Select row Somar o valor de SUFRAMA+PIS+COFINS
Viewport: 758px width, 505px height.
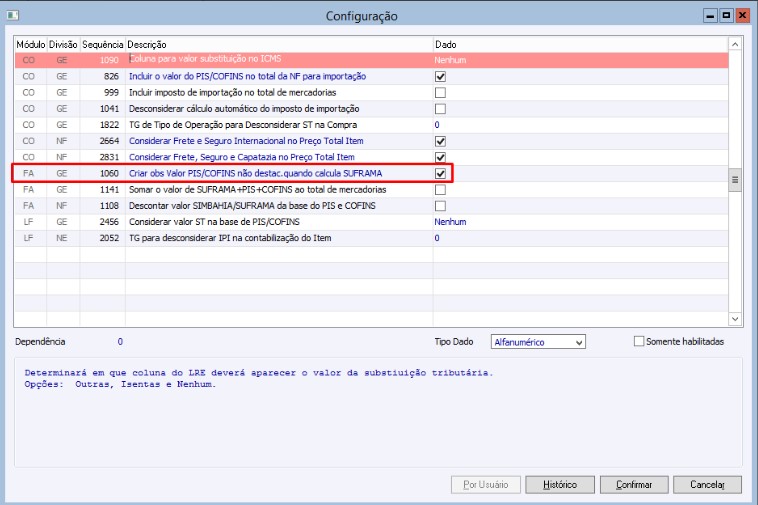pyautogui.click(x=371, y=189)
